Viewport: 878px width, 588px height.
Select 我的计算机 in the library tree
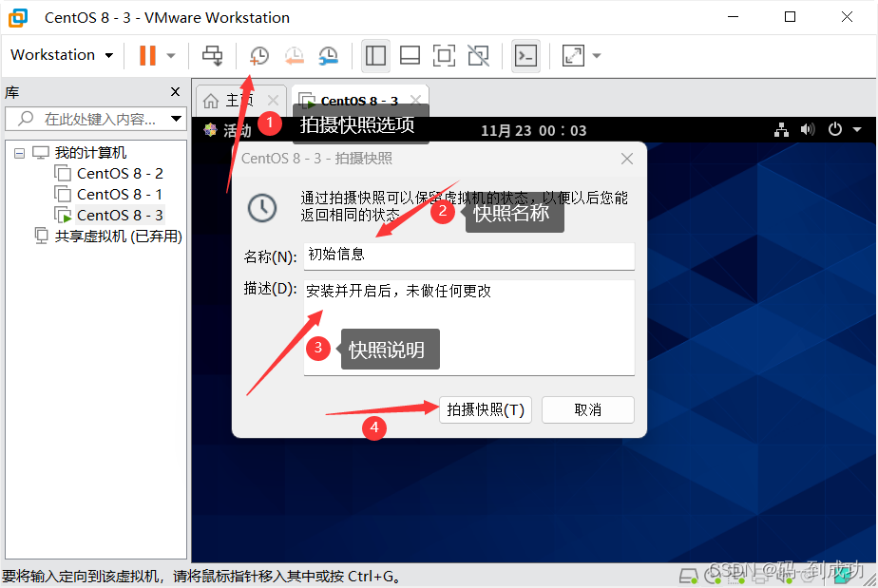pos(90,152)
